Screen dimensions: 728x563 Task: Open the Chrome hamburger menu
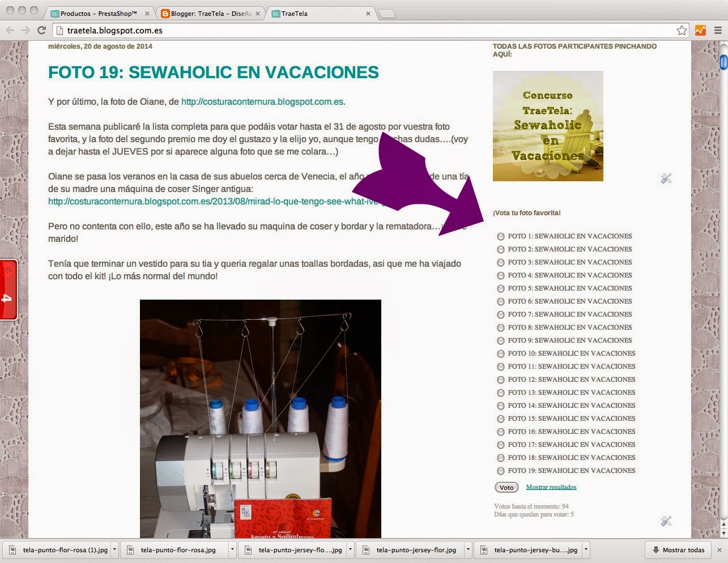[718, 31]
